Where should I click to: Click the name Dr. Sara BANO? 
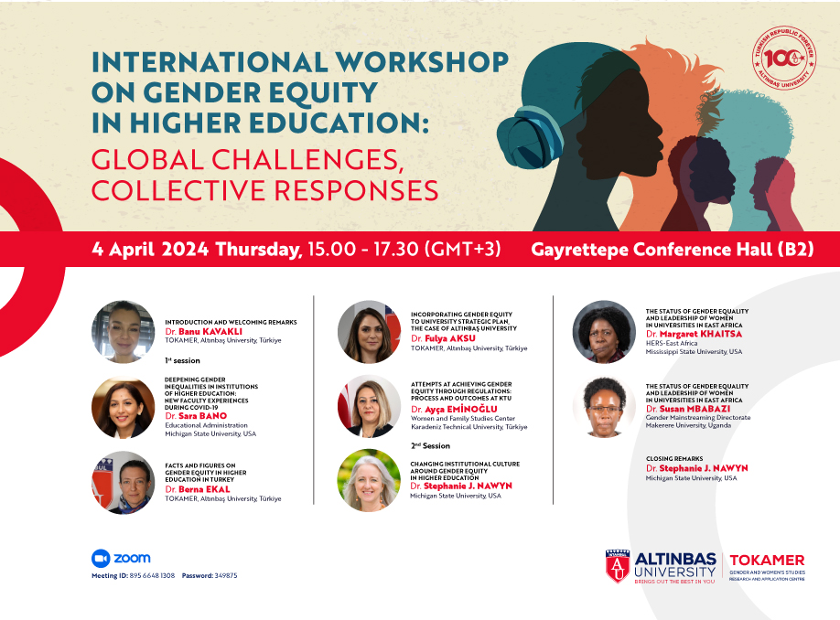(196, 415)
